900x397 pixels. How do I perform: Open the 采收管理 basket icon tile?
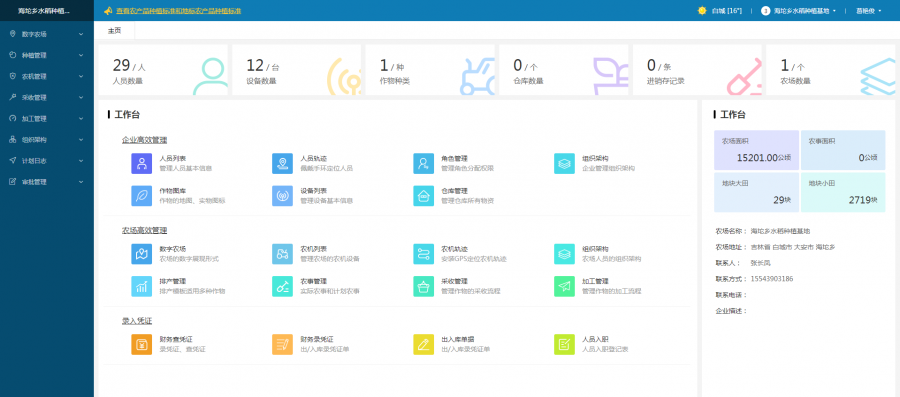tap(424, 286)
